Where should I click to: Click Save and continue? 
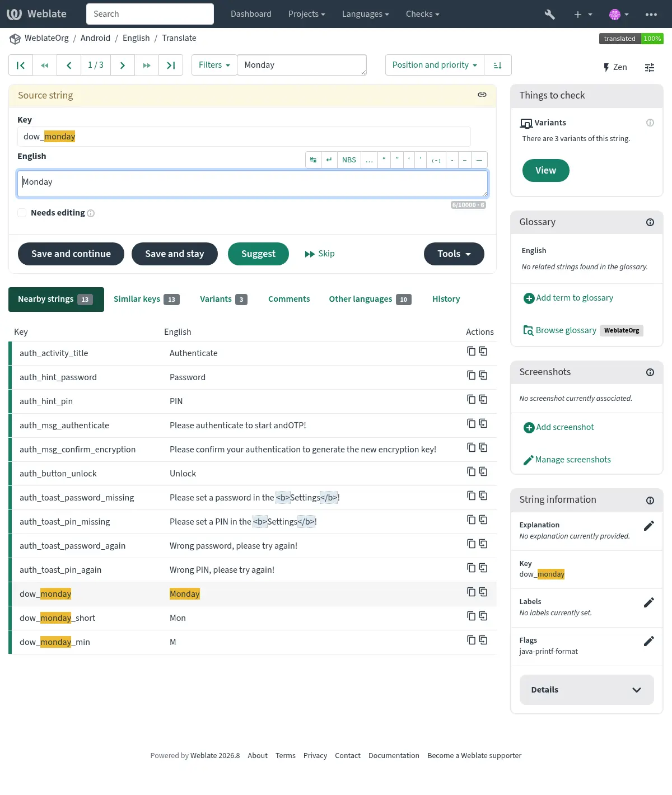71,254
